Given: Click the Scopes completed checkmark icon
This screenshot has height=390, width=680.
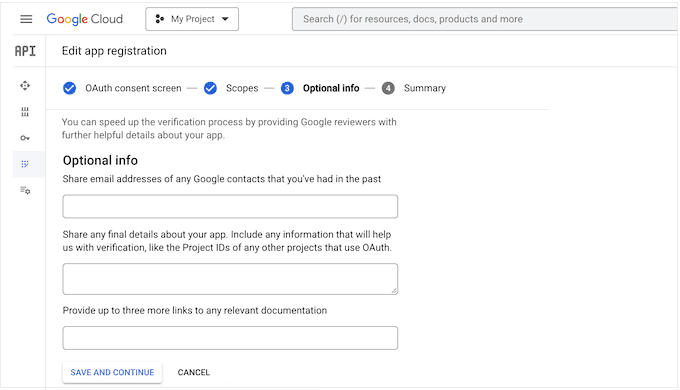Looking at the screenshot, I should pyautogui.click(x=210, y=88).
